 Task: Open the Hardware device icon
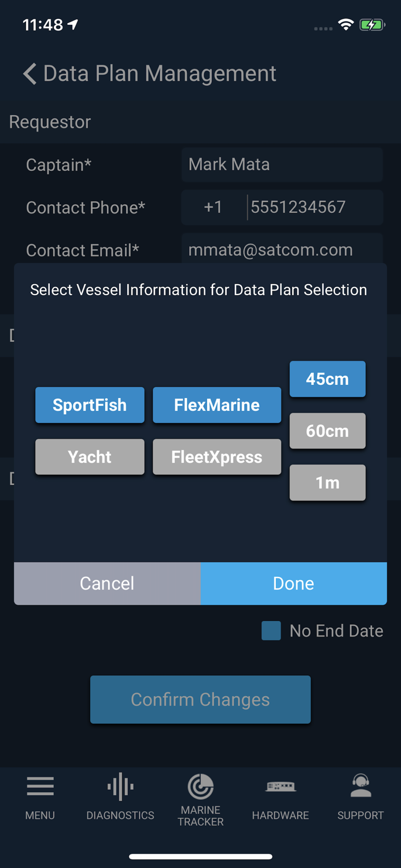click(281, 786)
